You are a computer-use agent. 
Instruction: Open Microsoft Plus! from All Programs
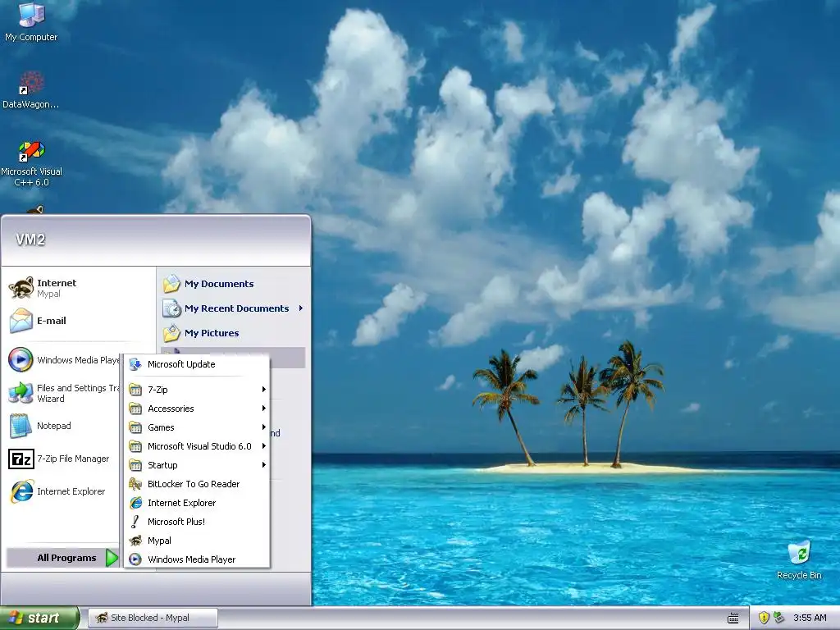point(197,521)
